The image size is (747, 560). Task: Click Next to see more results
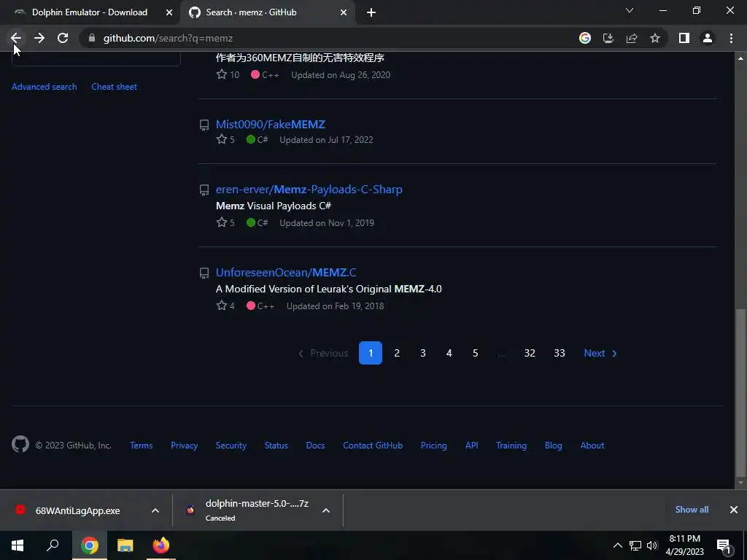pos(600,353)
